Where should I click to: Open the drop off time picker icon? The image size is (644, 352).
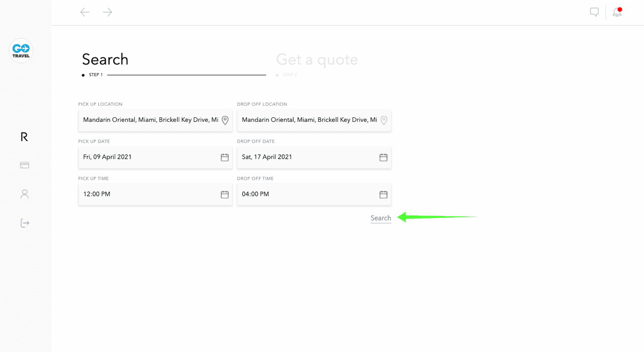383,194
